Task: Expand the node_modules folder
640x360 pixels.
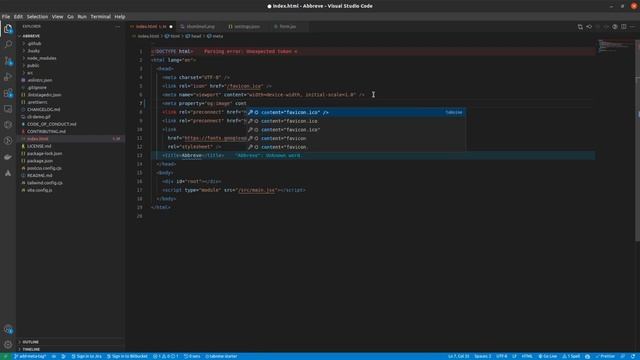Action: [x=42, y=58]
